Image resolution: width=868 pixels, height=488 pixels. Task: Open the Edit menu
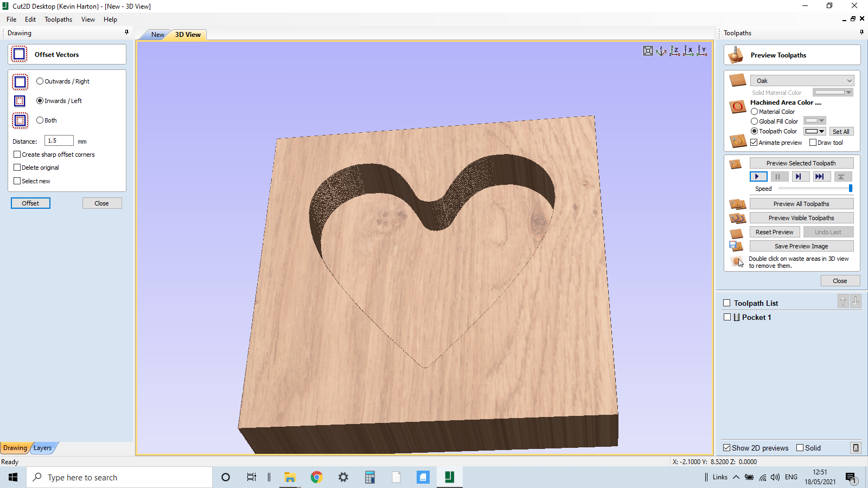[x=30, y=20]
